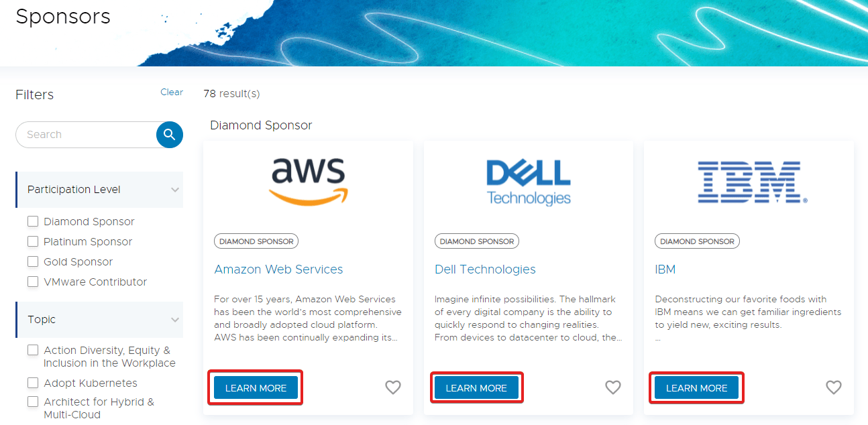
Task: Click Learn More under IBM
Action: point(696,388)
